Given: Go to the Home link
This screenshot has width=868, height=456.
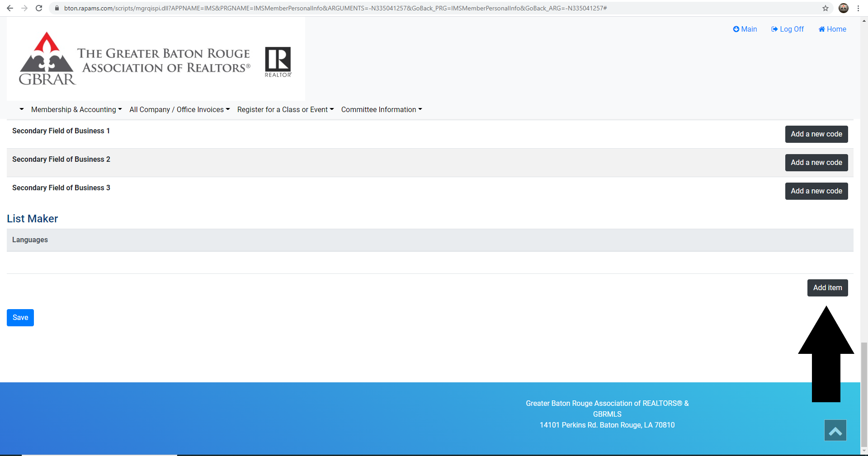Looking at the screenshot, I should pos(832,29).
